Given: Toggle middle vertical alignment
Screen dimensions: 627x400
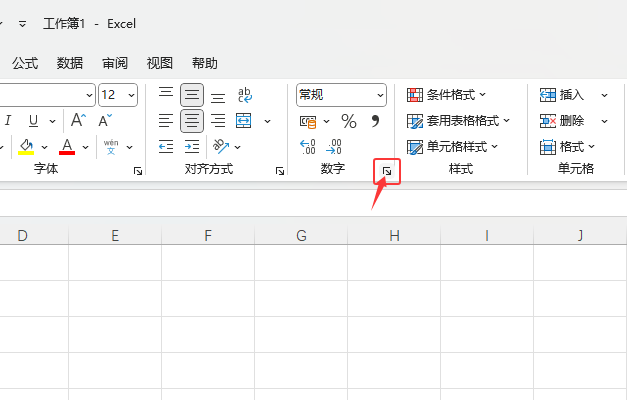Looking at the screenshot, I should click(192, 95).
